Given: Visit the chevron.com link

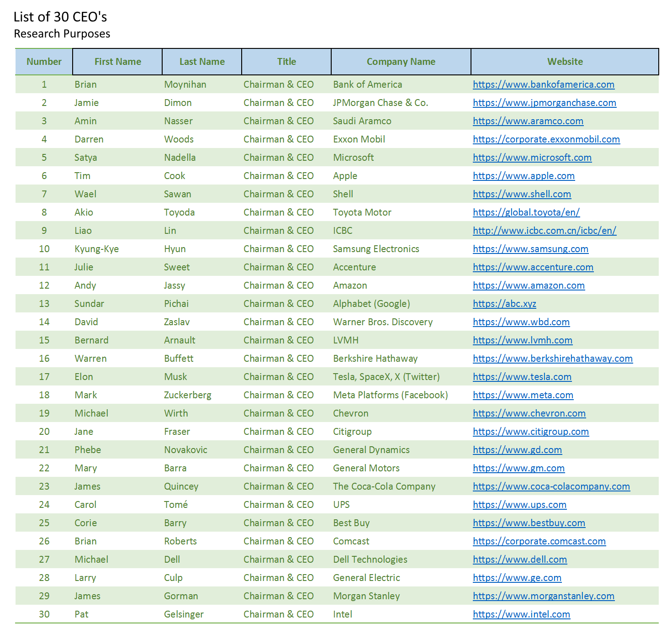Looking at the screenshot, I should pos(529,413).
